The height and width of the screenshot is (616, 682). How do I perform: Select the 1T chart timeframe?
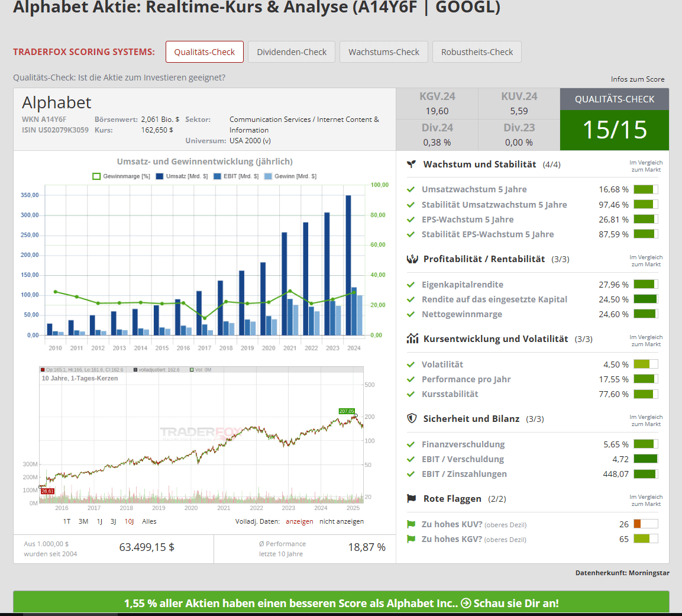(67, 521)
